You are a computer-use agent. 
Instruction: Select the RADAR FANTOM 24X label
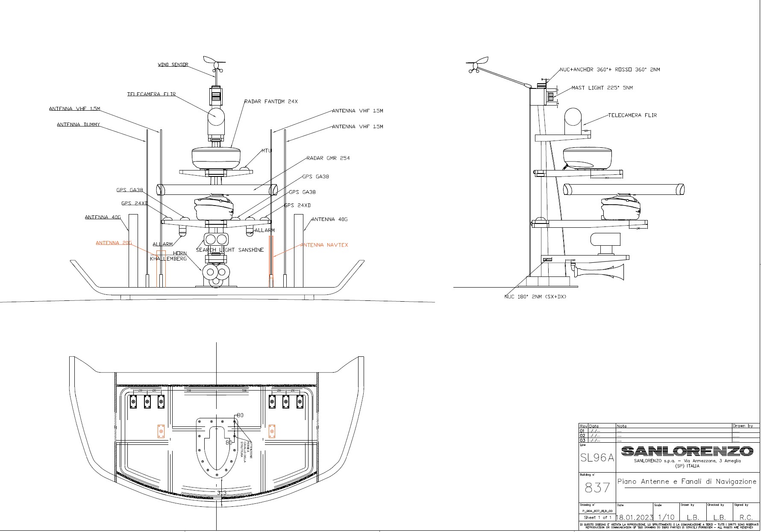pyautogui.click(x=271, y=102)
